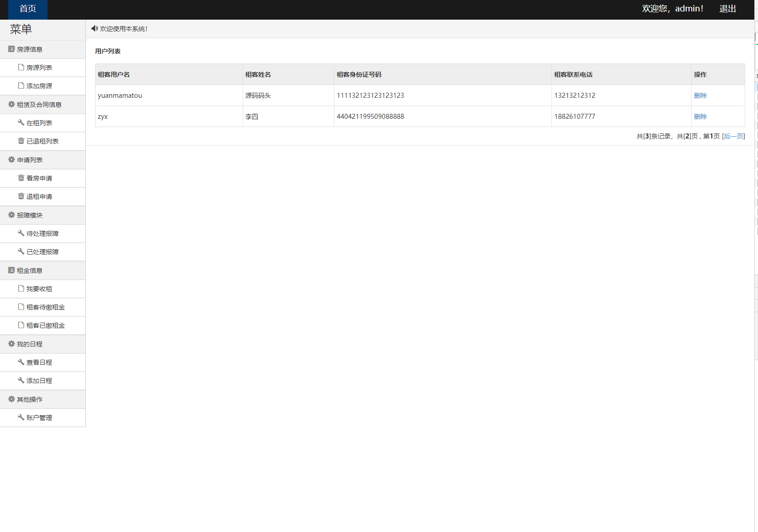Click the 看房申请 trash icon
758x532 pixels.
(21, 178)
